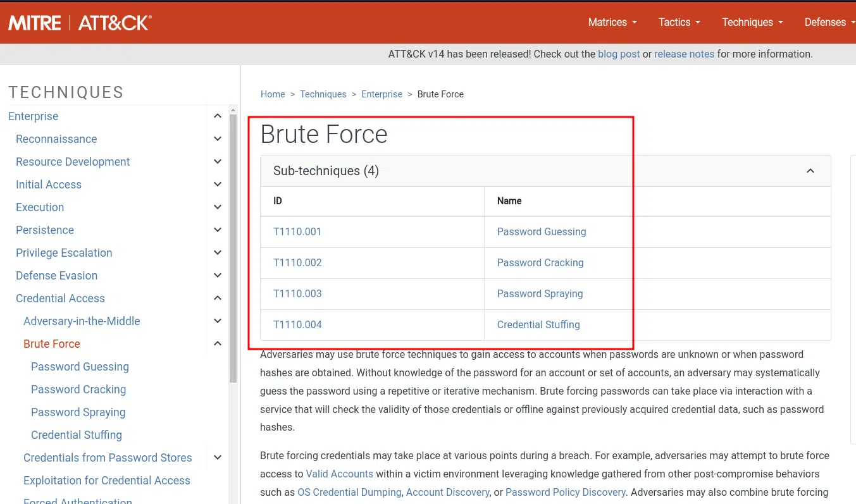
Task: Collapse the Sub-techniques (4) panel chevron
Action: [810, 171]
